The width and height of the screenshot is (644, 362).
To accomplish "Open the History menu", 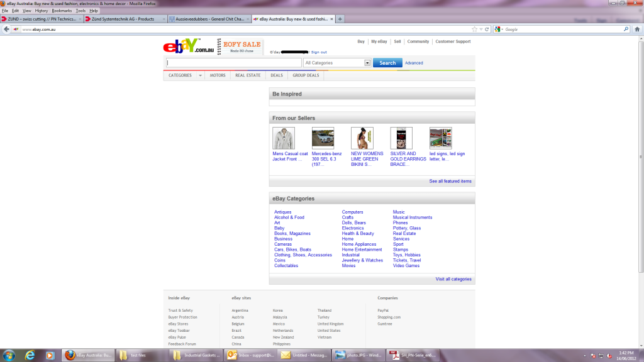I will pos(41,11).
